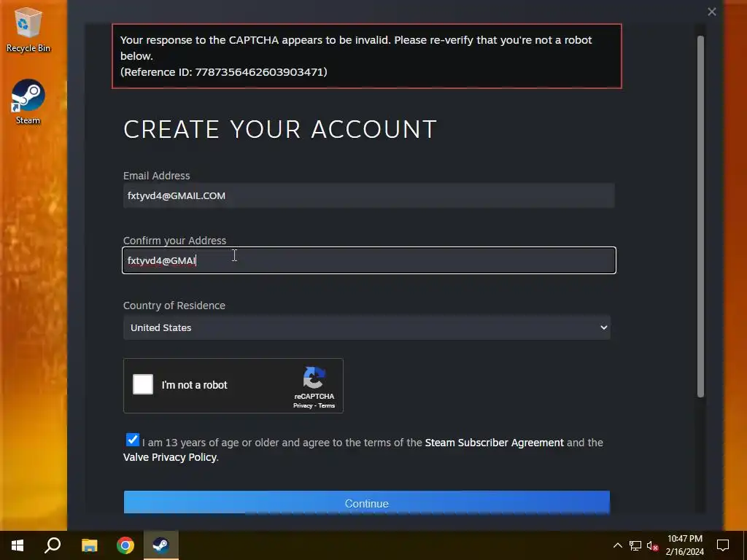Click the page vertical scrollbar thumb
The height and width of the screenshot is (560, 747).
(700, 217)
